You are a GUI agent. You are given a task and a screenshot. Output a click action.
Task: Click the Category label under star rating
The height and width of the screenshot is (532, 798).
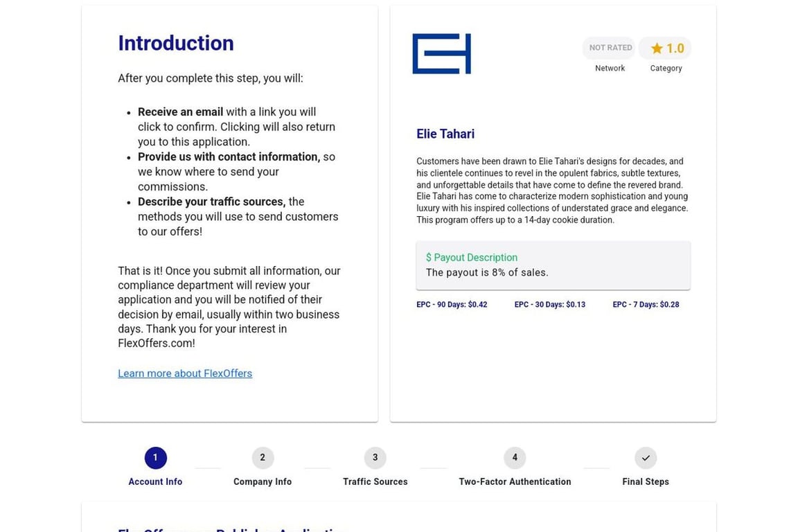(666, 68)
